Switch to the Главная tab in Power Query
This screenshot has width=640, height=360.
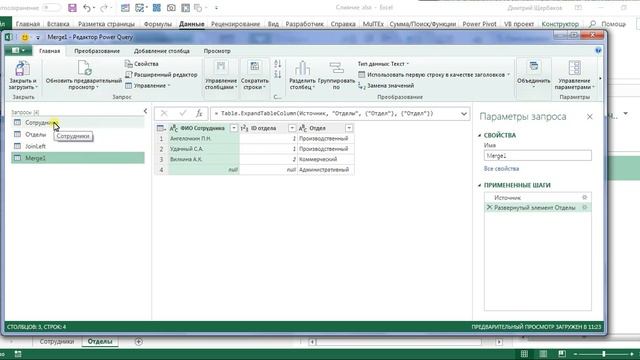pyautogui.click(x=49, y=51)
